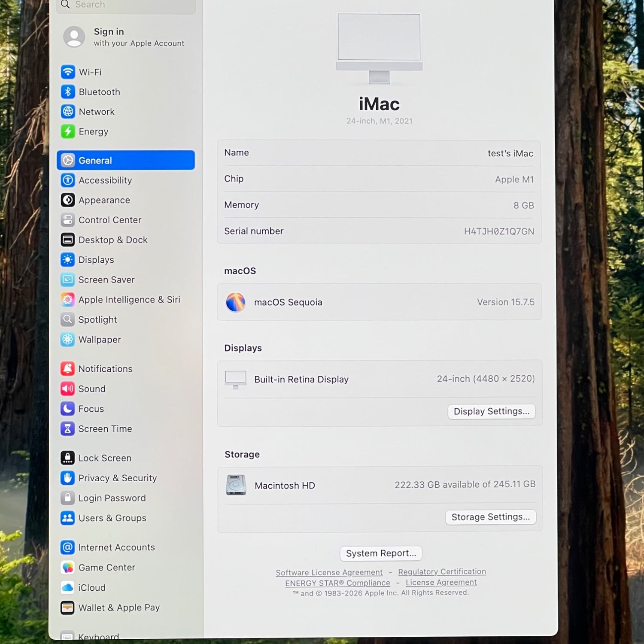644x644 pixels.
Task: Click Sign in with your Apple Account
Action: tap(125, 37)
